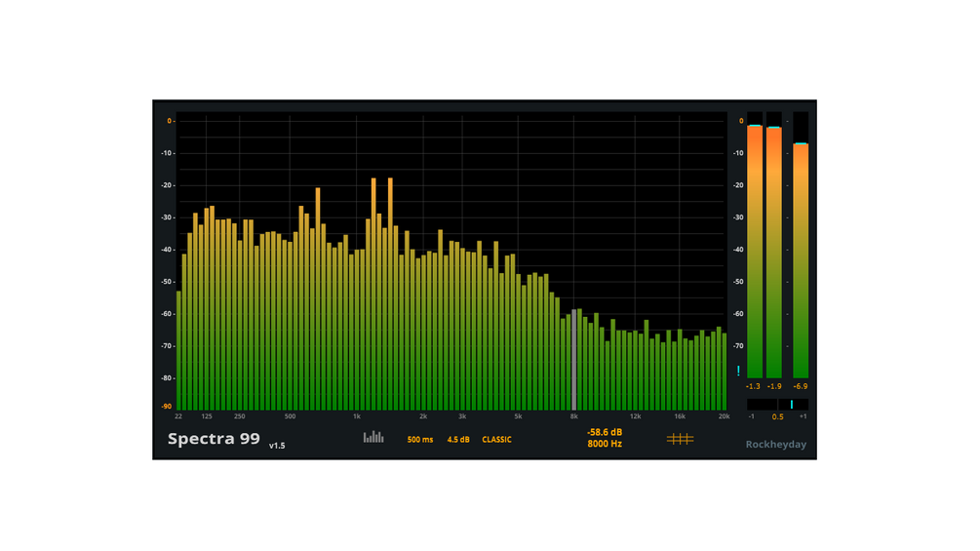Click the 5k frequency axis label

coord(518,416)
